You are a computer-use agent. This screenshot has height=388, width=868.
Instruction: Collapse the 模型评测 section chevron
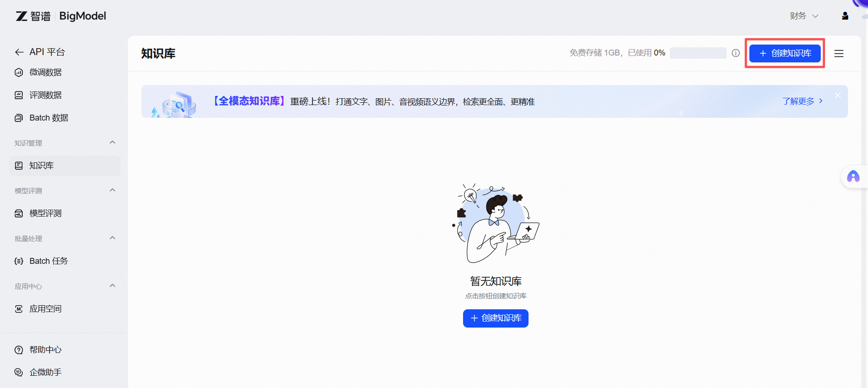(112, 191)
